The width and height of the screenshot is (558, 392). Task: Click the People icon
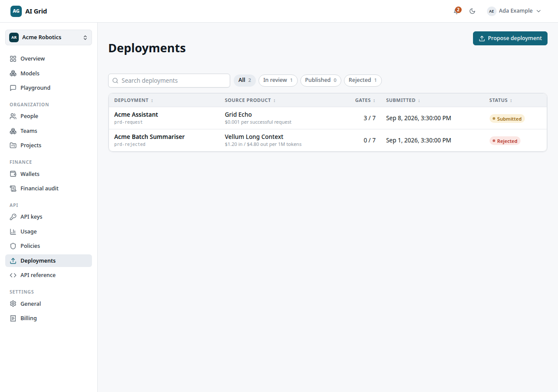(13, 116)
